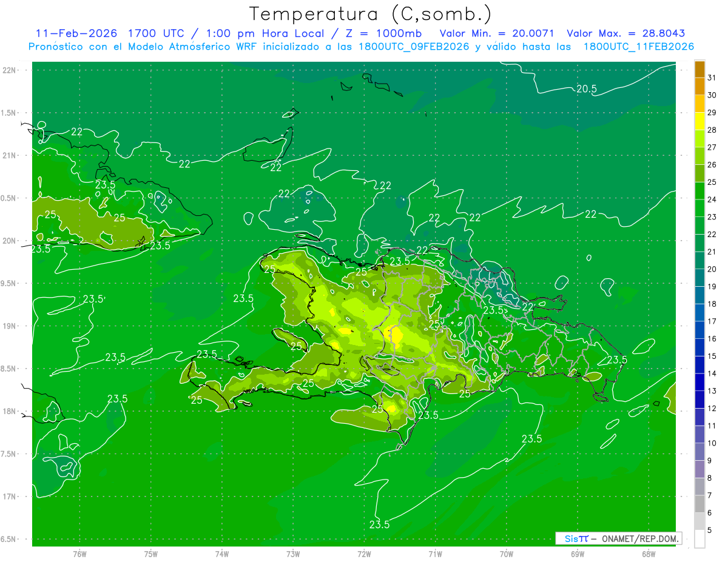This screenshot has height=562, width=728.
Task: Pick the dark orange swatch above 31
Action: (699, 69)
